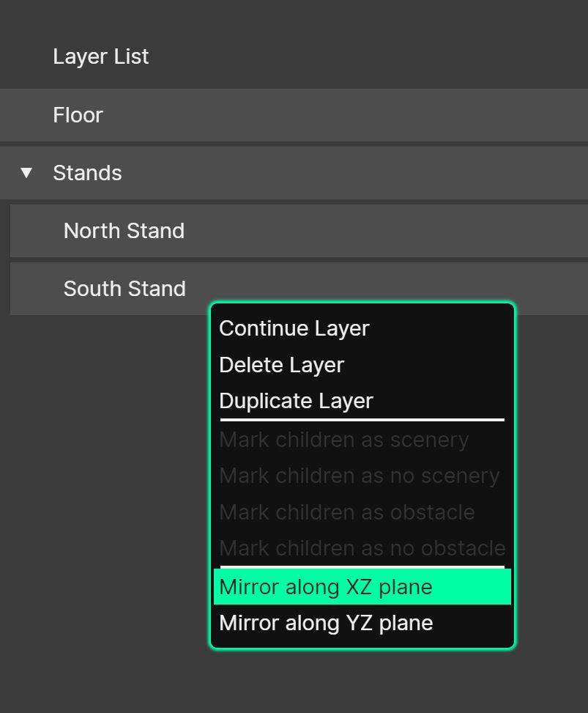This screenshot has height=713, width=588.
Task: Duplicate the layer via the context menu
Action: click(296, 401)
